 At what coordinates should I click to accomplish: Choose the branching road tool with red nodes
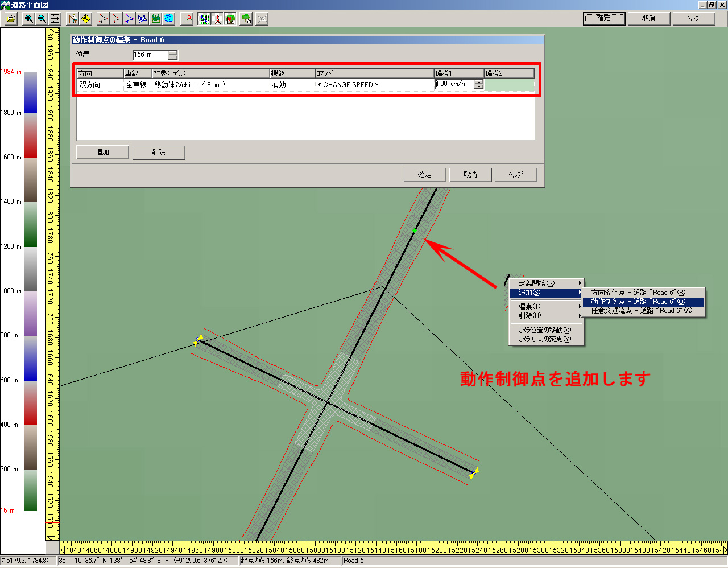coord(103,19)
